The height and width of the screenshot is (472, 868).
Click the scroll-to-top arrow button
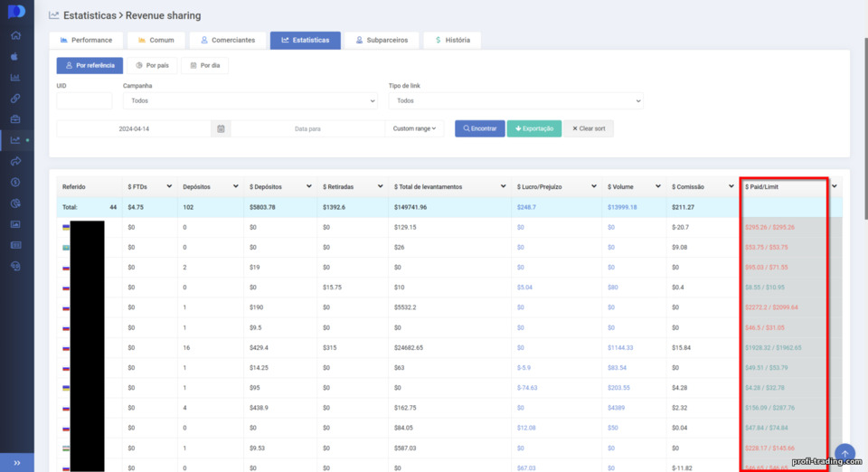click(844, 454)
